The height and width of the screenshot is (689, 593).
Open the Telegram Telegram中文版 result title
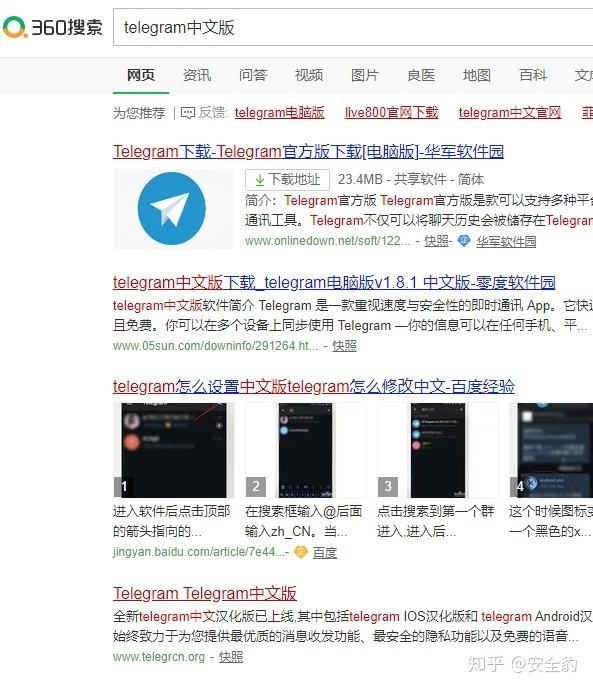point(205,594)
